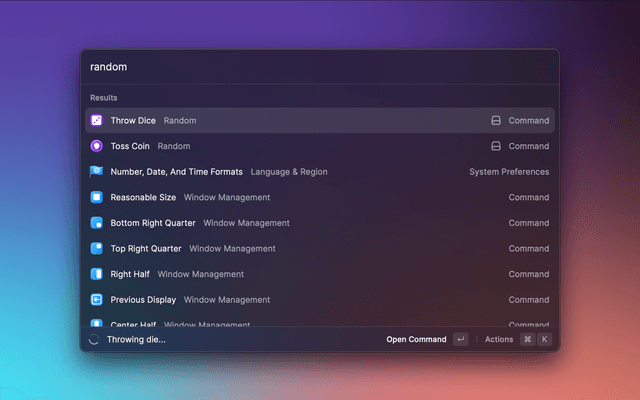
Task: Click the Reasonable Size window icon
Action: 97,198
